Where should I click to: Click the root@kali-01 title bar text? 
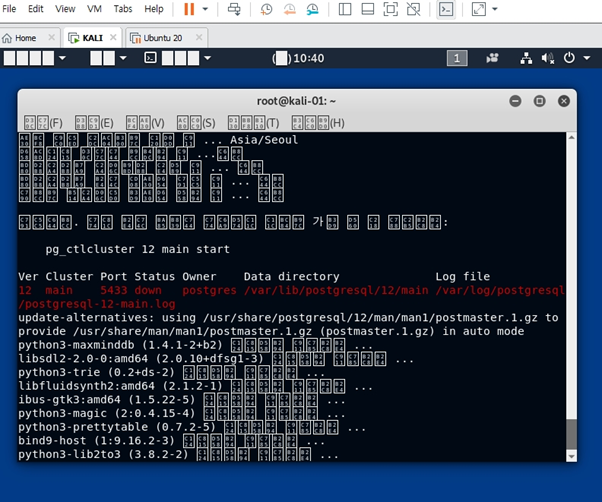point(296,101)
